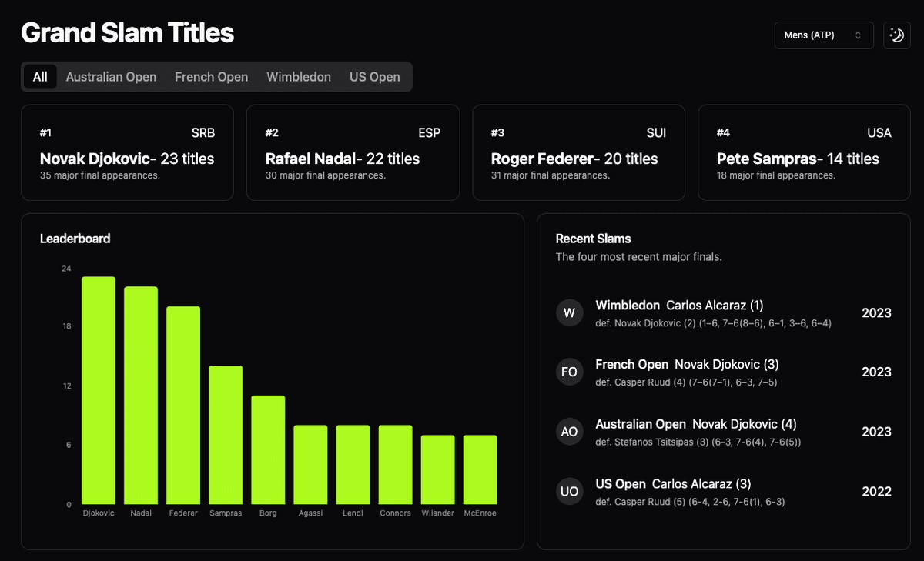924x561 pixels.
Task: Click the Novak Djokovic 23 titles card
Action: click(127, 152)
